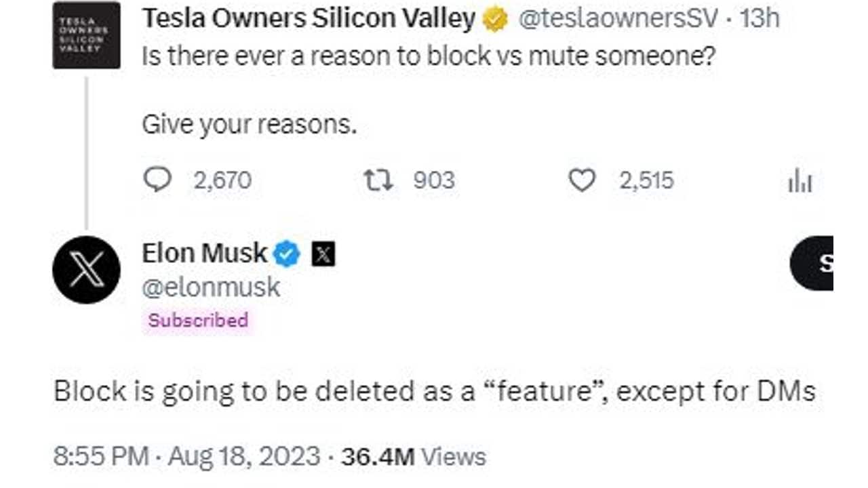868x488 pixels.
Task: Click the 2,670 replies count
Action: pyautogui.click(x=222, y=180)
